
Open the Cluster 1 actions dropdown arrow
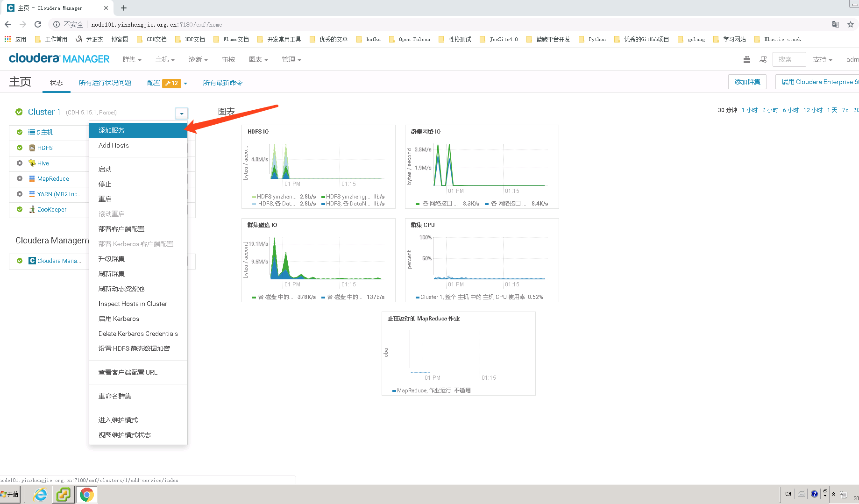click(181, 113)
